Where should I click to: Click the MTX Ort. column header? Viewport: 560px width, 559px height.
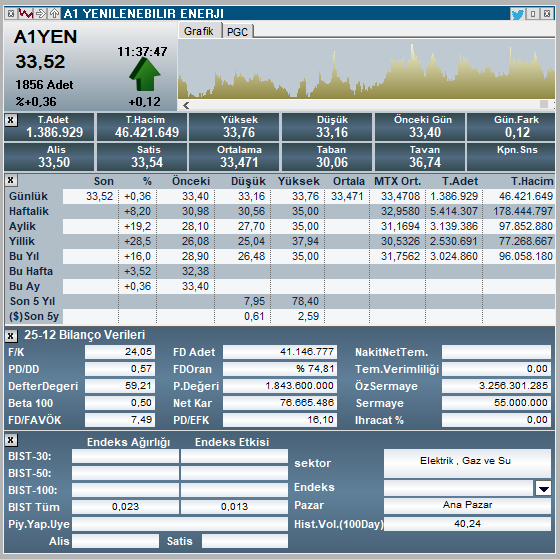[x=398, y=181]
